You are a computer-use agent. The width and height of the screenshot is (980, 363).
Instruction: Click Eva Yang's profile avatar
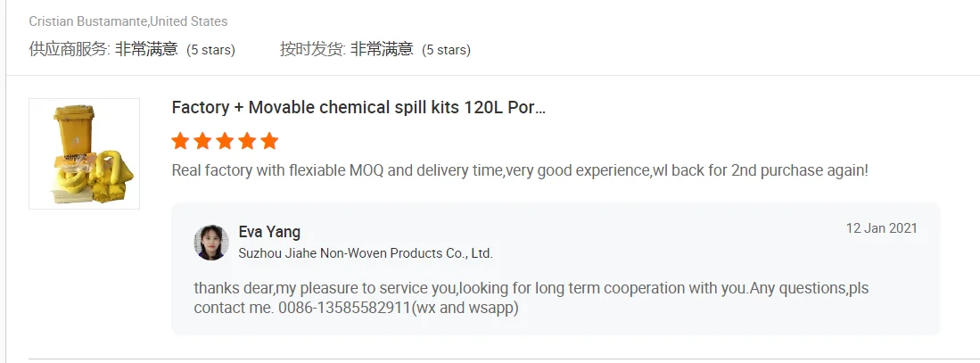pyautogui.click(x=211, y=243)
